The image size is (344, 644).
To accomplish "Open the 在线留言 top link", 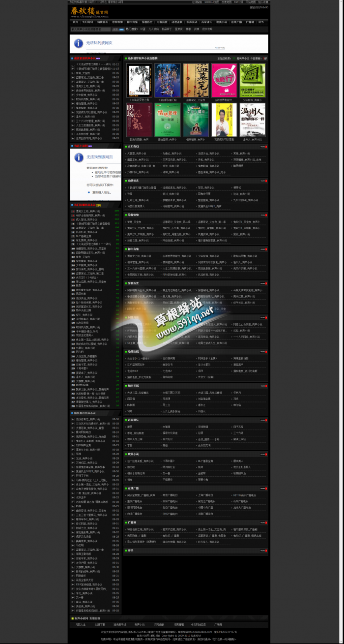I will click(197, 2).
